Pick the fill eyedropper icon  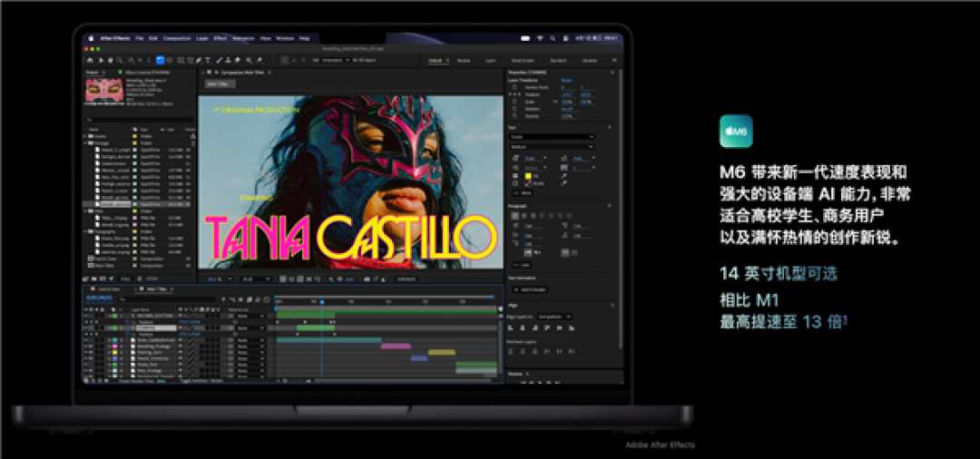pyautogui.click(x=563, y=176)
